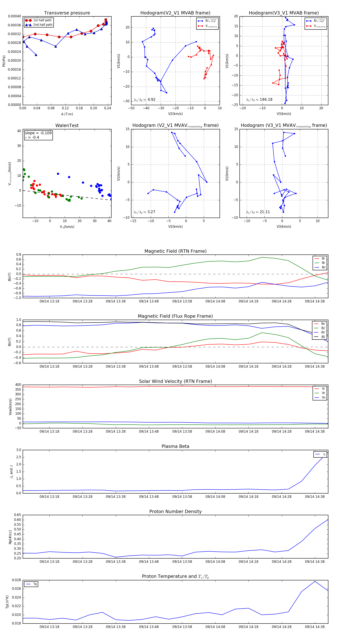Click the λ1/λ2 ≈ 4.92 annotation

[144, 100]
